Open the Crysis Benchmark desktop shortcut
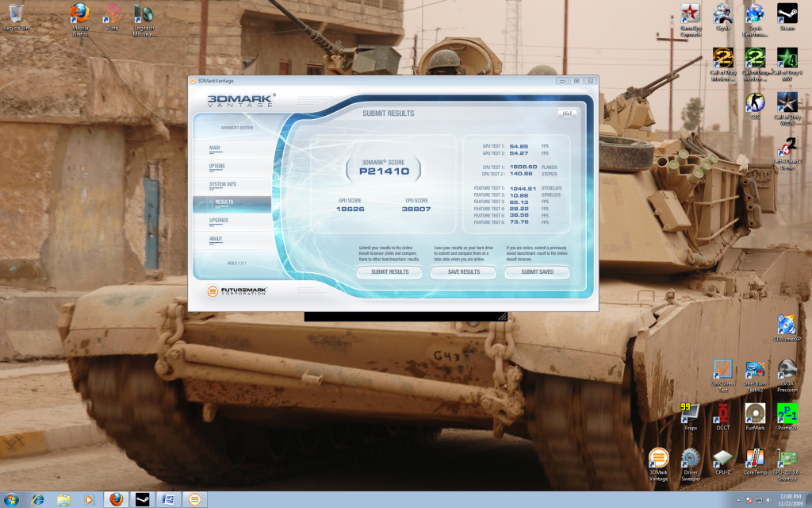 755,20
